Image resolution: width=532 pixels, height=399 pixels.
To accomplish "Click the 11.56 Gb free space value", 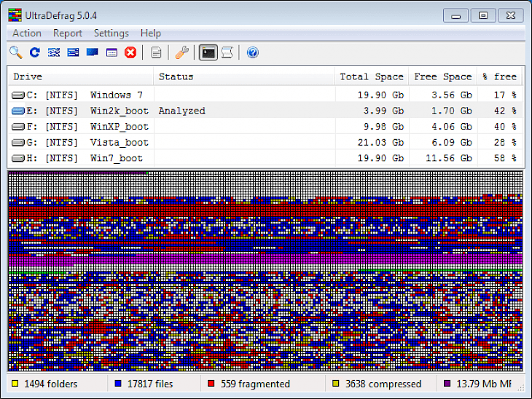I will pyautogui.click(x=449, y=158).
